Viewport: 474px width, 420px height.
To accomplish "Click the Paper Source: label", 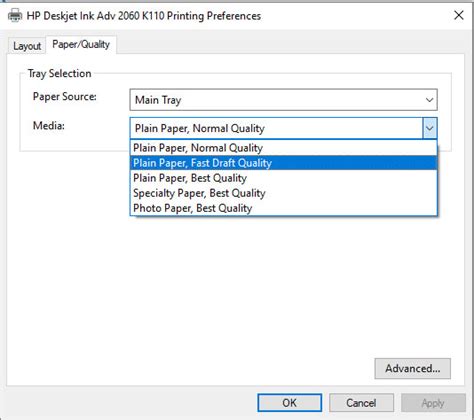I will [x=65, y=97].
